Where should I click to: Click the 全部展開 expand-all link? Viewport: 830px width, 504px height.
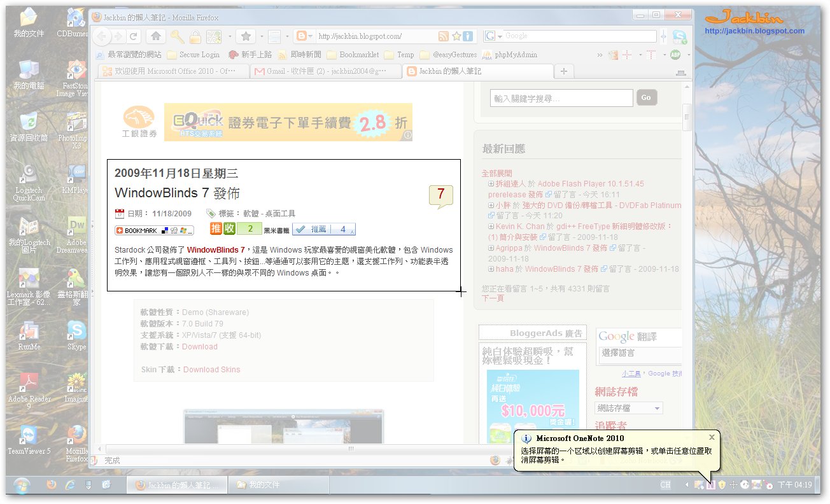pos(496,173)
